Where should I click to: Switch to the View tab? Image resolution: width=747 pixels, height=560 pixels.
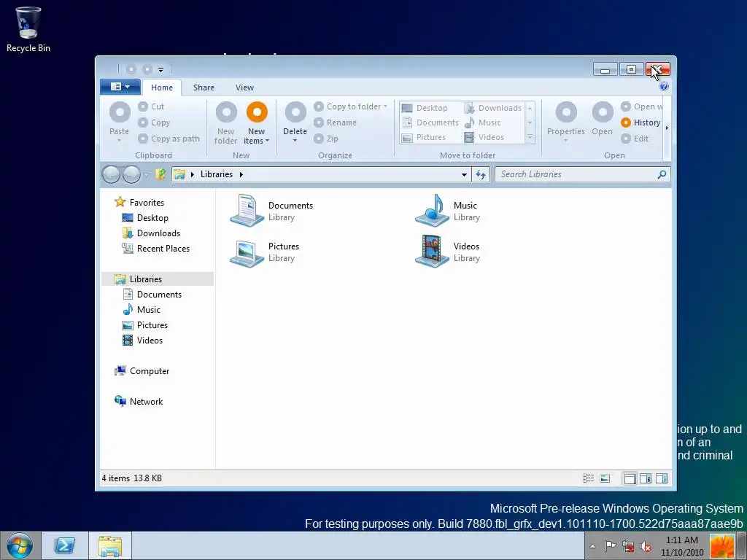[x=244, y=87]
